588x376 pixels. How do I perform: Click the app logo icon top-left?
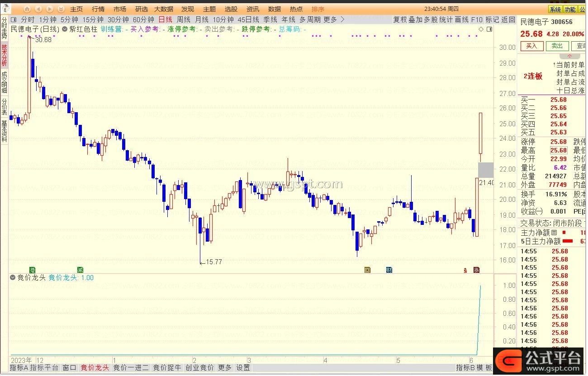pos(5,9)
